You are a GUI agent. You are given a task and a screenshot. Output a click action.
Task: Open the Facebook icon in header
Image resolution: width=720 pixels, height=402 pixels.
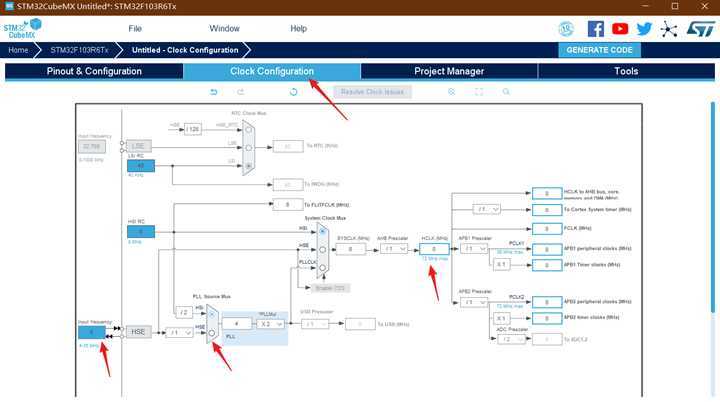596,29
